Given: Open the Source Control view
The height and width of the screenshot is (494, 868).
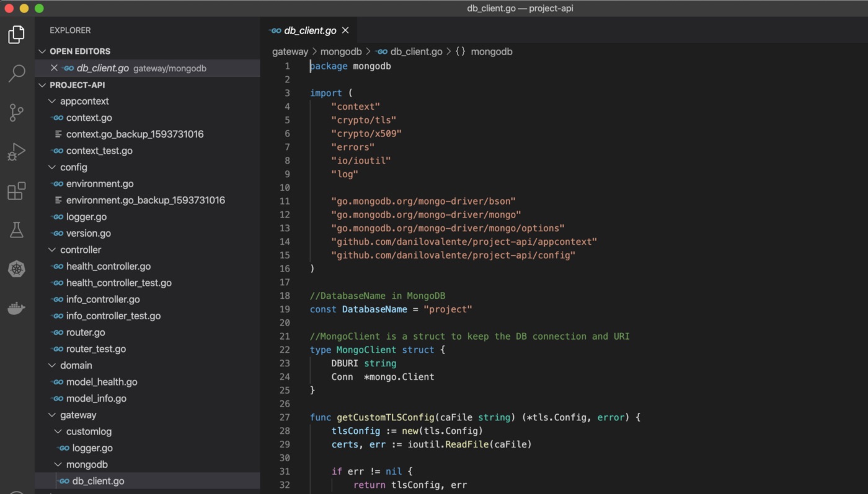Looking at the screenshot, I should point(17,112).
